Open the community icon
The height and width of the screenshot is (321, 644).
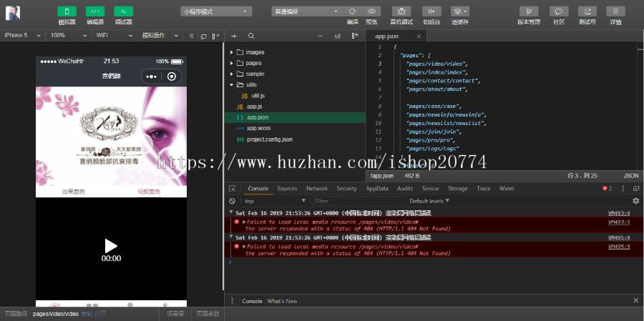coord(559,11)
